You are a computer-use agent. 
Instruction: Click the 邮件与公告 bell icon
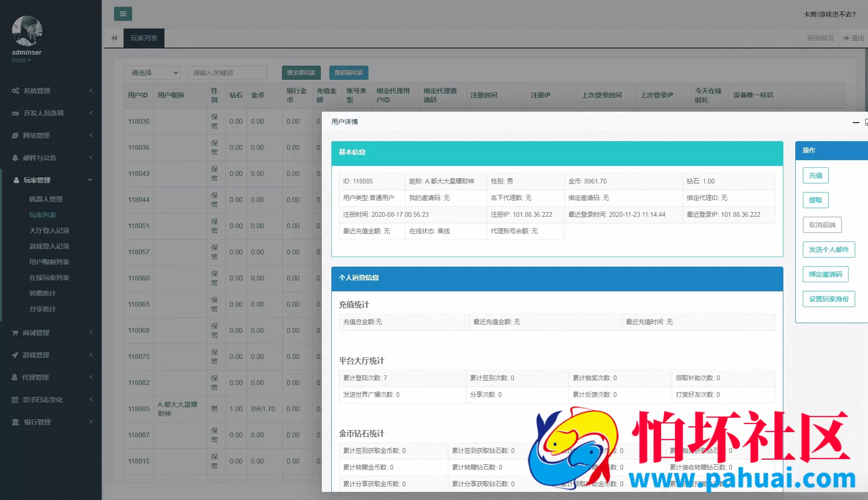click(x=15, y=158)
